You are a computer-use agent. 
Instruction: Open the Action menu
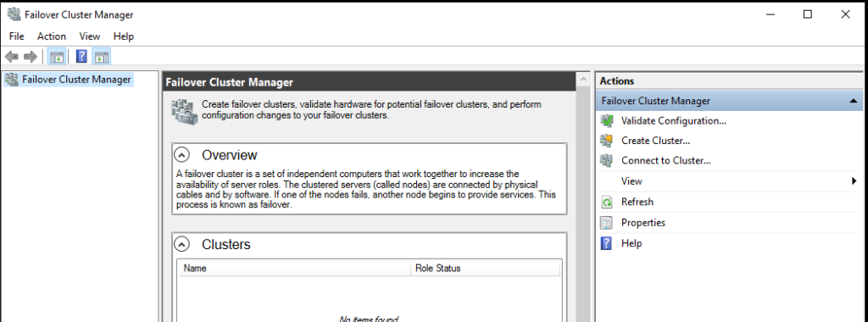(52, 36)
